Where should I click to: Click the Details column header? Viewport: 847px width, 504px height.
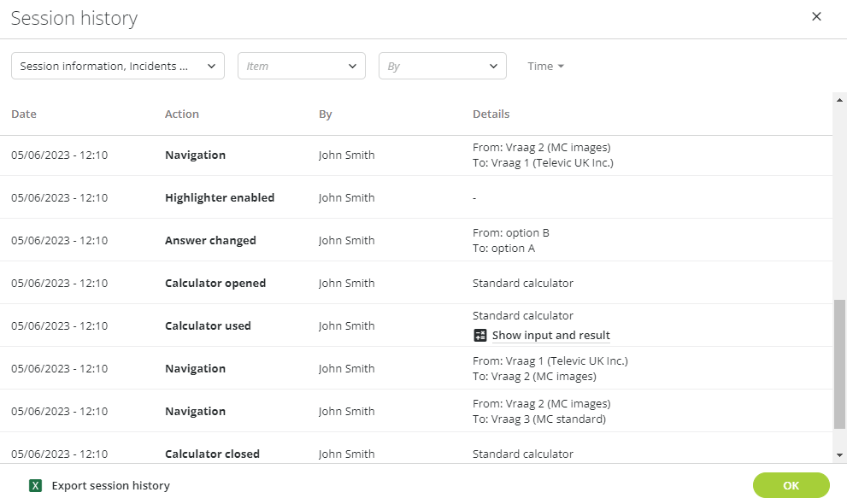point(491,114)
